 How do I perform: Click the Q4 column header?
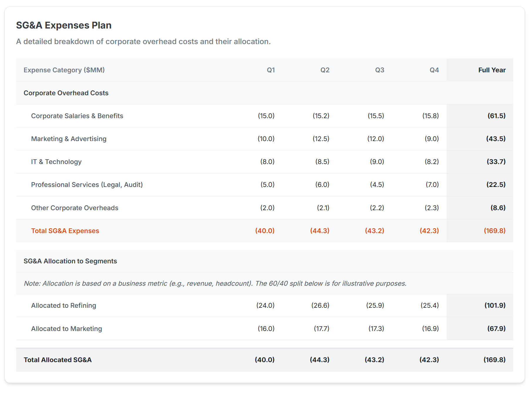coord(434,70)
